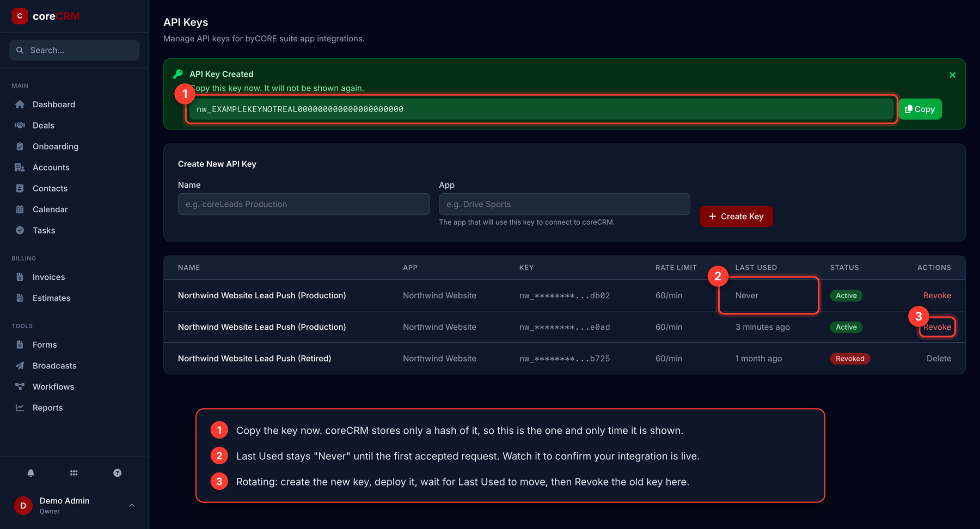Focus the App name field
The width and height of the screenshot is (980, 529).
tap(565, 204)
